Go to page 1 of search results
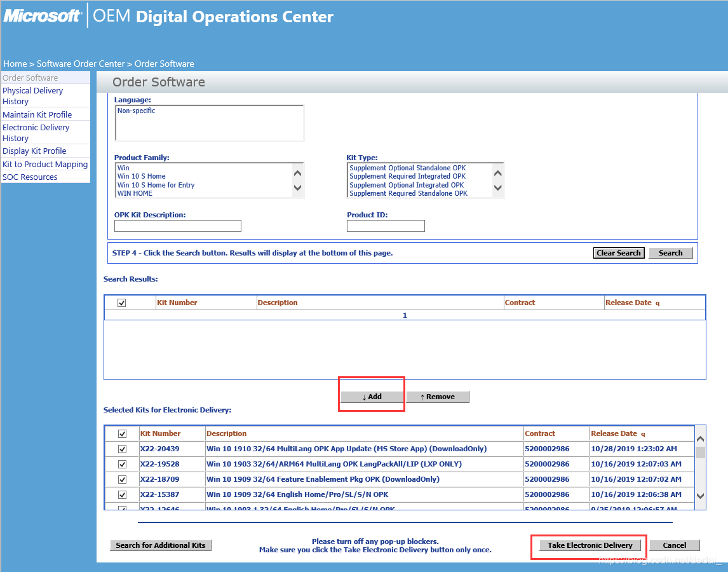 (x=405, y=315)
